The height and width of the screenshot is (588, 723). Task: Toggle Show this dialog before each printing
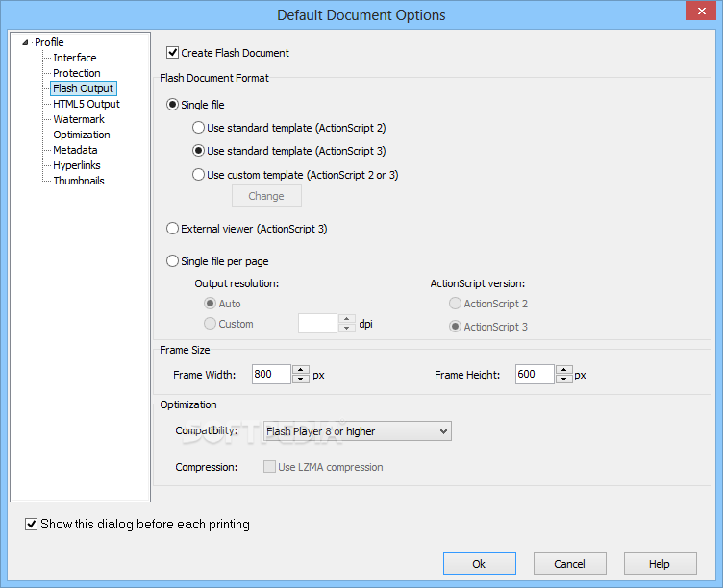[x=32, y=524]
